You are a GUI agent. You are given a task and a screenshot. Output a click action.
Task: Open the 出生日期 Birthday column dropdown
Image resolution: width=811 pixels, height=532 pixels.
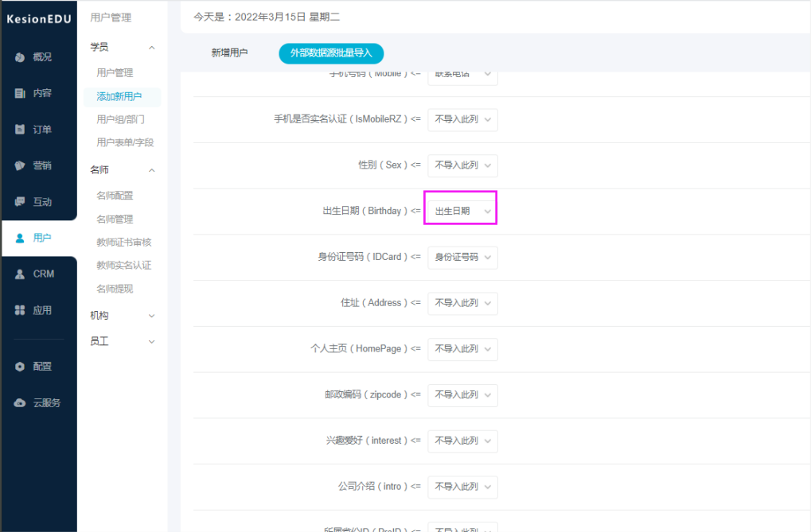(462, 212)
